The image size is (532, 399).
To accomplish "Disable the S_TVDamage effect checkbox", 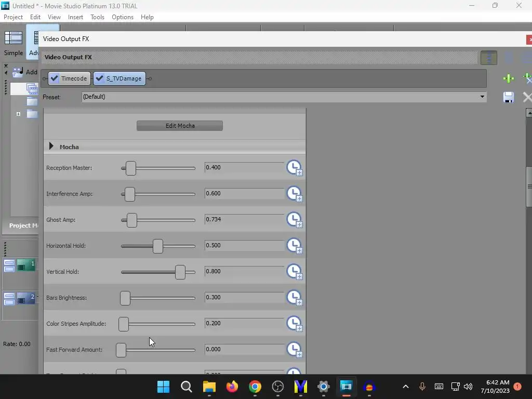I will pos(99,78).
